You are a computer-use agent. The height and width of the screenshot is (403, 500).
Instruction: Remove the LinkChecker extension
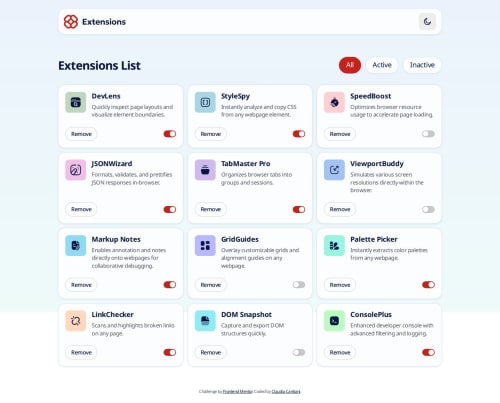[81, 353]
